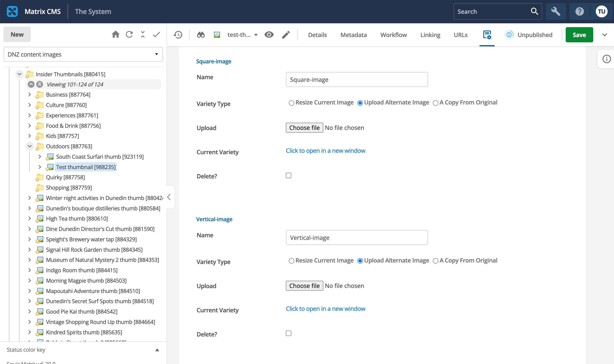Image resolution: width=614 pixels, height=364 pixels.
Task: Open the help question mark icon
Action: click(579, 11)
